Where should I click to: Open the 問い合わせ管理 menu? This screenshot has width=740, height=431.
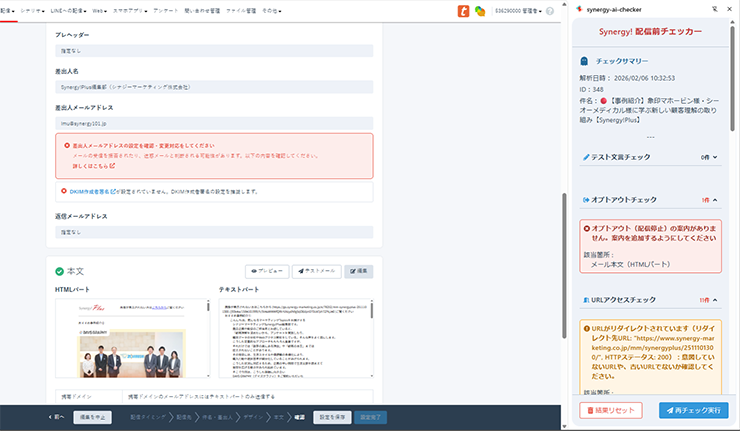pyautogui.click(x=202, y=11)
